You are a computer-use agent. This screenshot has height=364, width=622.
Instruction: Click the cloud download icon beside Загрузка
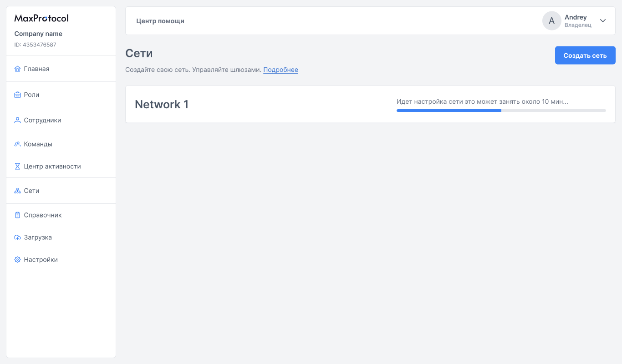[17, 238]
